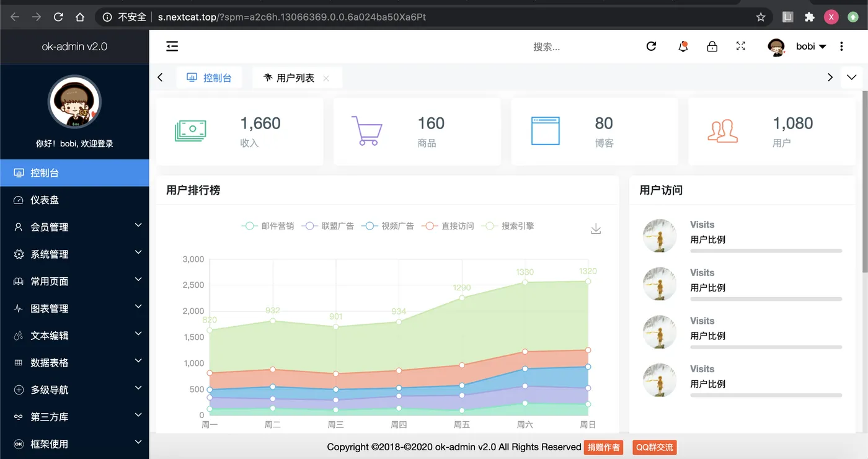The height and width of the screenshot is (459, 868).
Task: Open the vertical three-dot more menu
Action: (841, 46)
